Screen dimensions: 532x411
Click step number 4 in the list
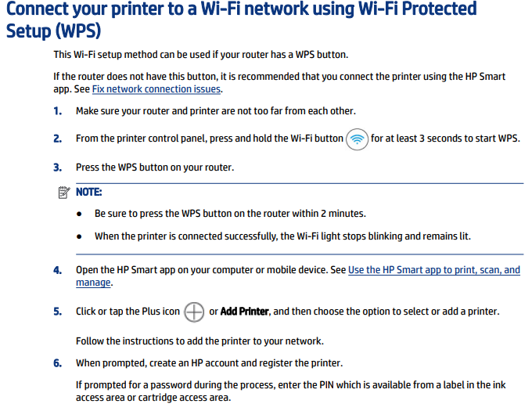[58, 270]
